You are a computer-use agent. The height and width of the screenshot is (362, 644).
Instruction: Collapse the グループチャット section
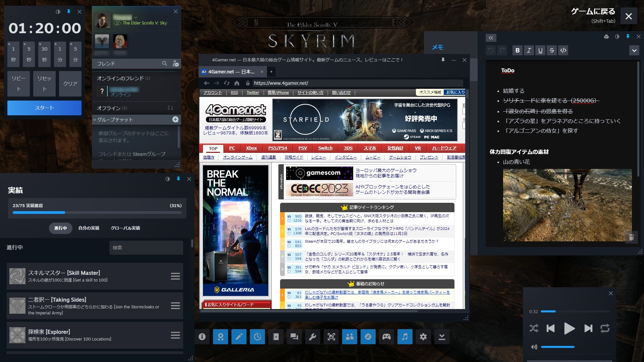(x=95, y=120)
